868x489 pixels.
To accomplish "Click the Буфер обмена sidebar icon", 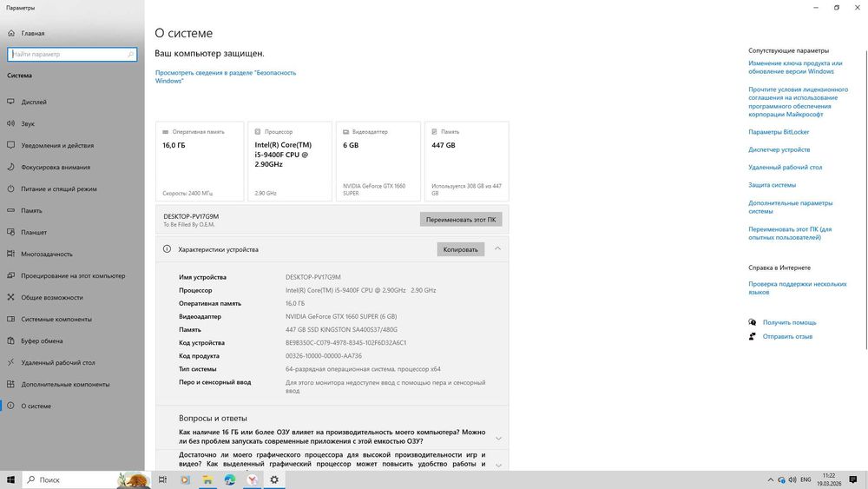I will tap(10, 340).
